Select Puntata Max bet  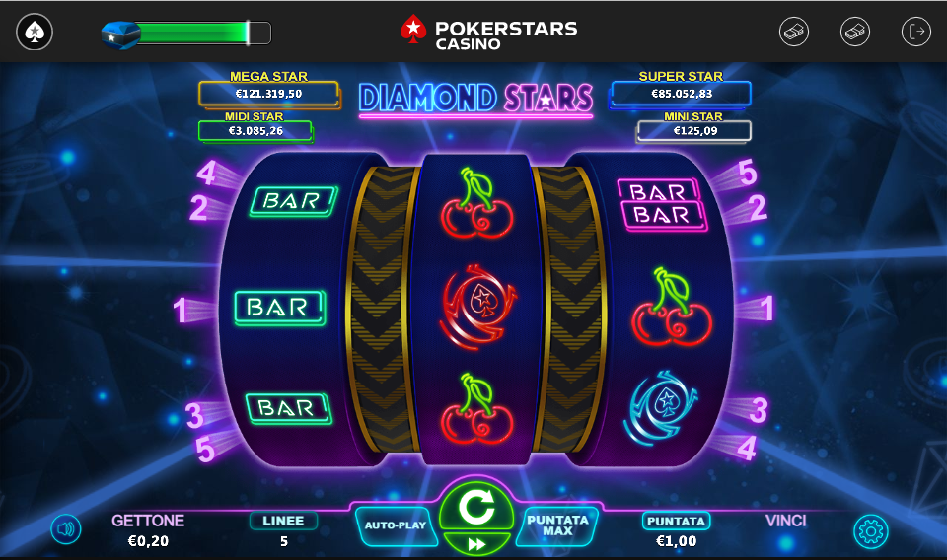[x=556, y=525]
